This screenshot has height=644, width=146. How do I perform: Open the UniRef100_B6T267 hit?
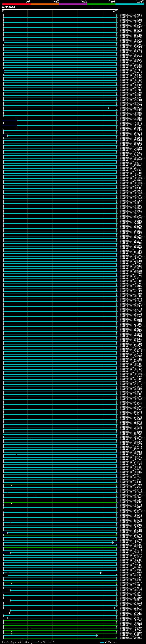tap(131, 80)
